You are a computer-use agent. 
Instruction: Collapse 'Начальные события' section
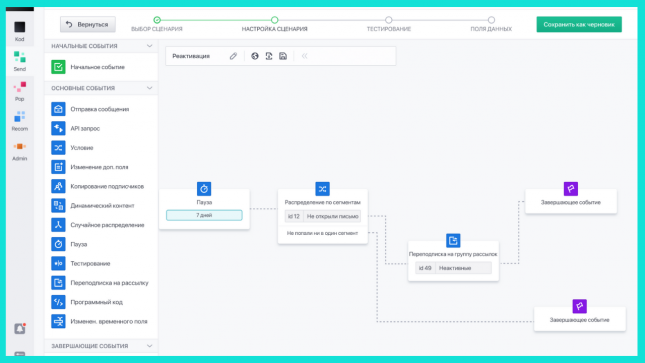[149, 46]
